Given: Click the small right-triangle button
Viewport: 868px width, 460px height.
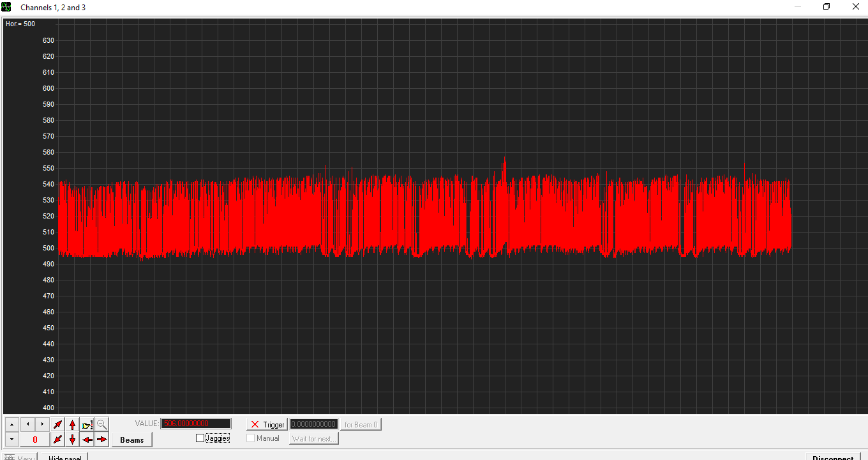Looking at the screenshot, I should point(42,424).
